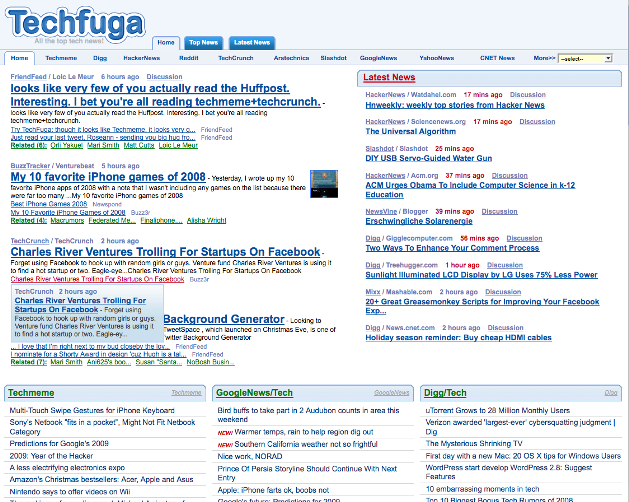Viewport: 629px width, 502px height.
Task: Open Charles River Ventures headline link
Action: 165,252
